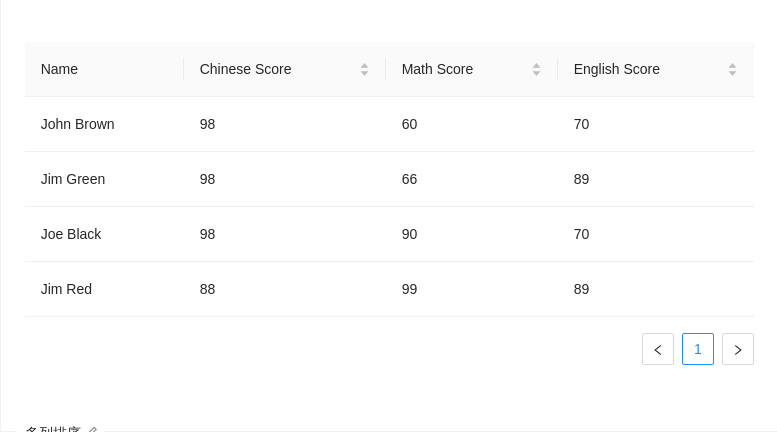The width and height of the screenshot is (777, 432).
Task: Select the John Brown name cell
Action: click(78, 124)
